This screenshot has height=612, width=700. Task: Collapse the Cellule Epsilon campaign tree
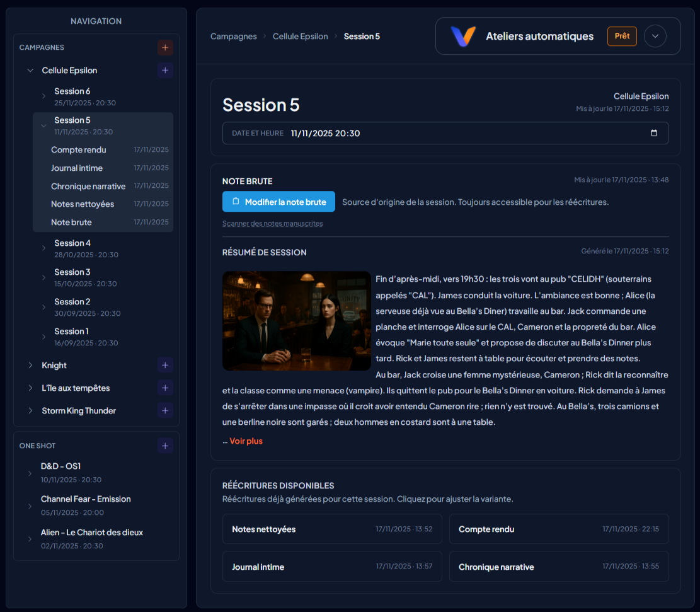pyautogui.click(x=30, y=71)
